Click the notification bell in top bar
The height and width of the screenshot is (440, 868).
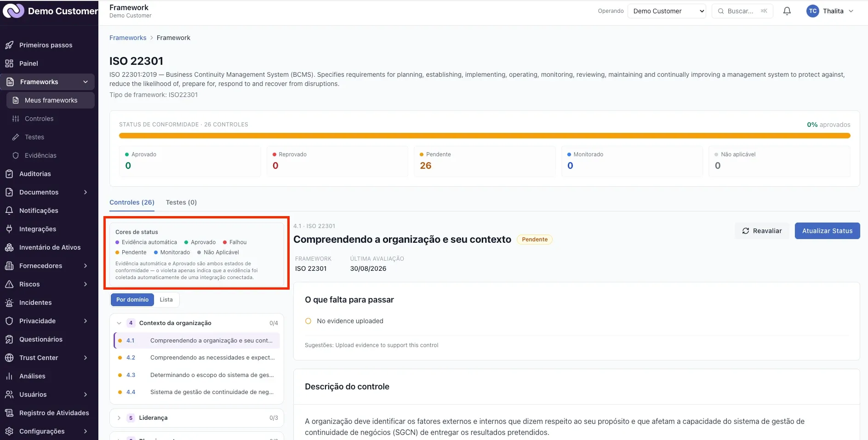(x=787, y=11)
